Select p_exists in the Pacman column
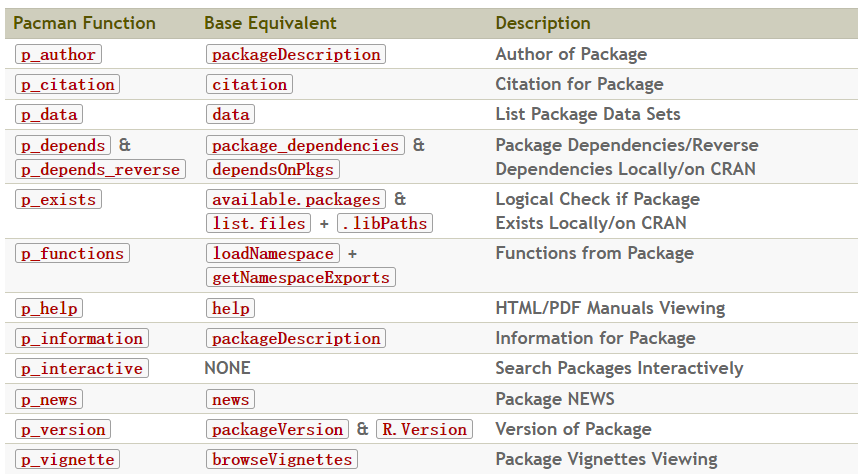Image resolution: width=861 pixels, height=474 pixels. [58, 199]
